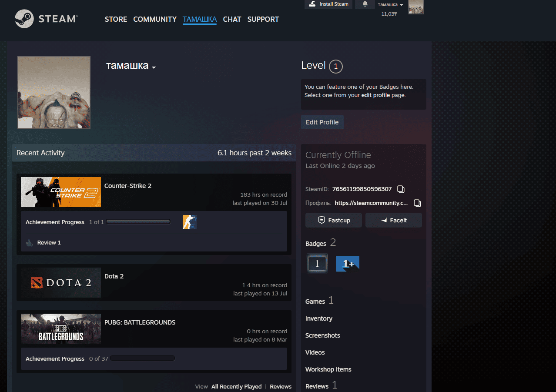Click the Install Steam download icon

[x=312, y=4]
